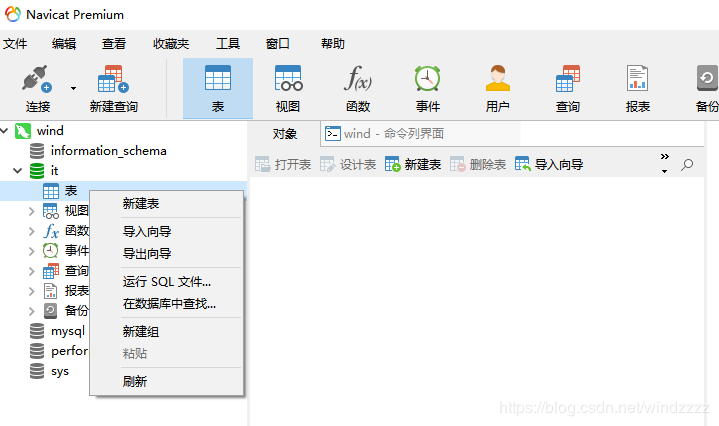Viewport: 719px width, 426px height.
Task: Expand the 事件 tree node
Action: [31, 251]
